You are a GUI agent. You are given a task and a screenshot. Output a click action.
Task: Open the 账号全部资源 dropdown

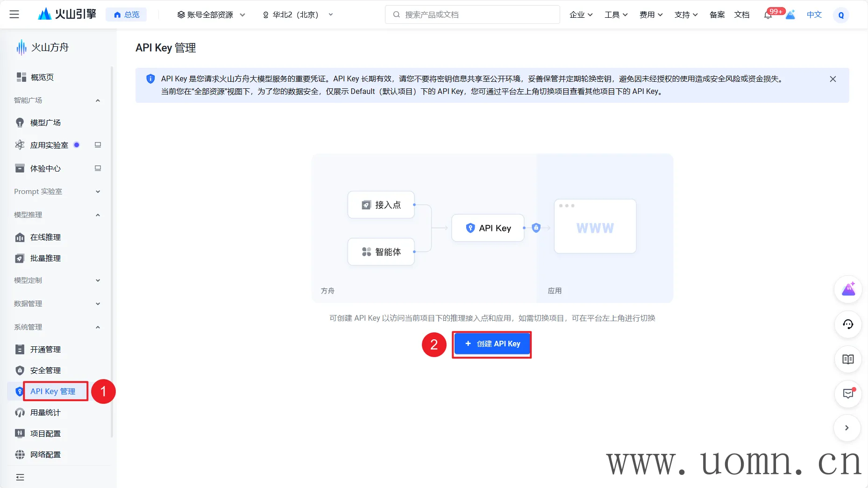pyautogui.click(x=211, y=15)
